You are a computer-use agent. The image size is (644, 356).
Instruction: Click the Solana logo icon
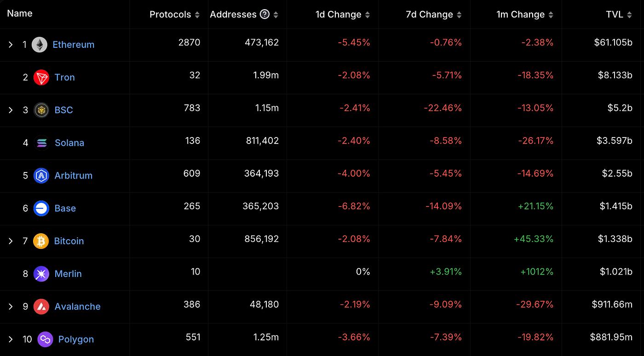[41, 143]
